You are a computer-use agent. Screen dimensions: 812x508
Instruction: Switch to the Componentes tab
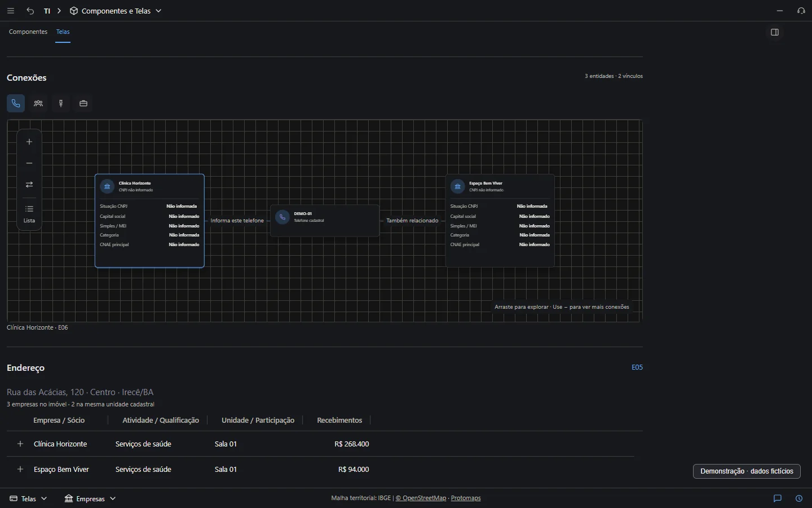pyautogui.click(x=28, y=32)
